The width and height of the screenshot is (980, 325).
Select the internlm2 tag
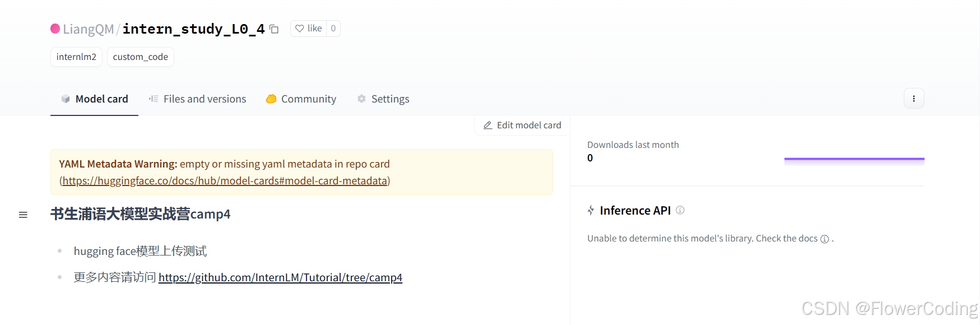coord(76,57)
